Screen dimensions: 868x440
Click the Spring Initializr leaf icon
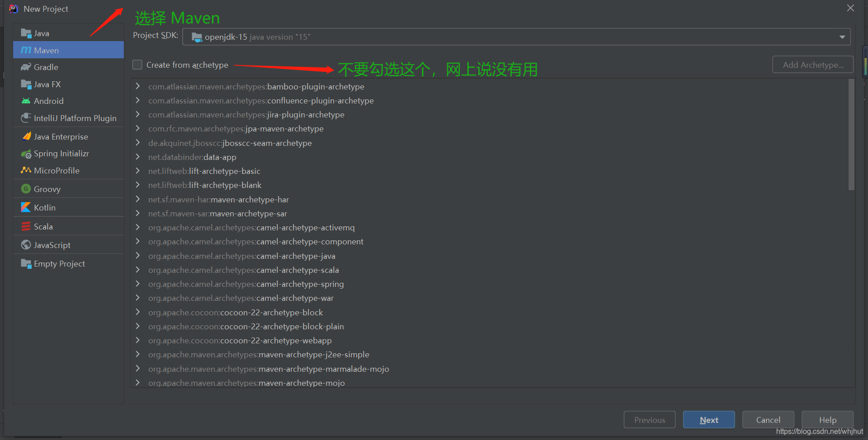[26, 154]
